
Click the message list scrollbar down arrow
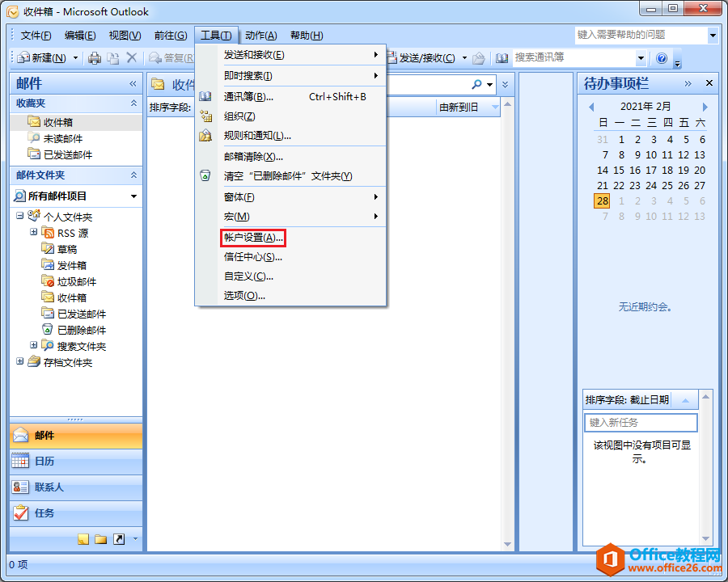point(507,544)
